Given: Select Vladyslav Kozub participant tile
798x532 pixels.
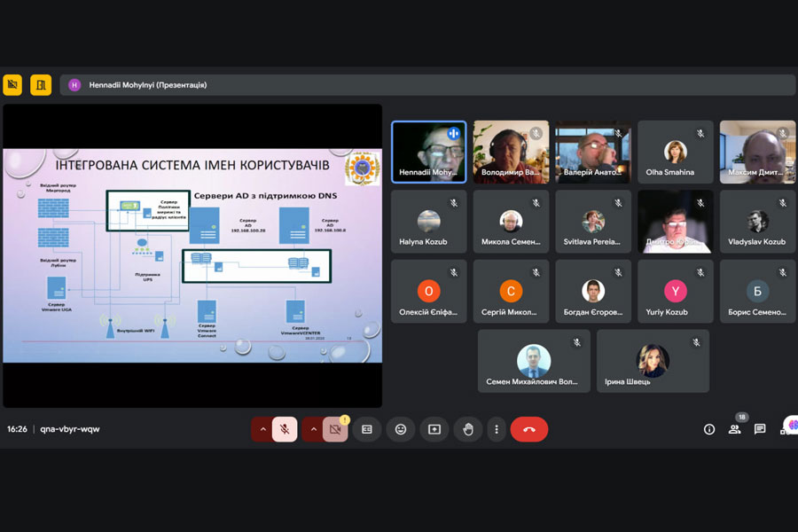Looking at the screenshot, I should click(x=758, y=222).
